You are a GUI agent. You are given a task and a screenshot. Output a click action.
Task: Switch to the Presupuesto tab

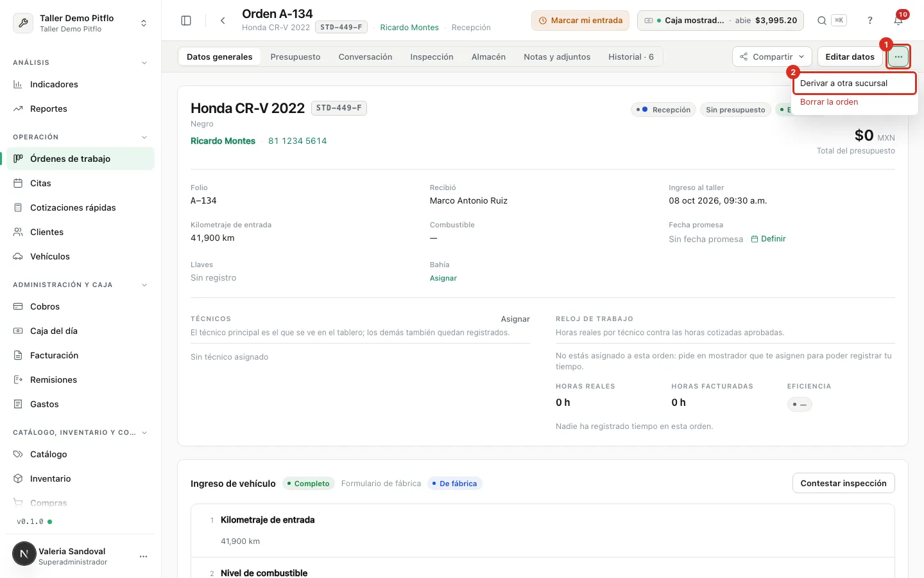(x=295, y=57)
